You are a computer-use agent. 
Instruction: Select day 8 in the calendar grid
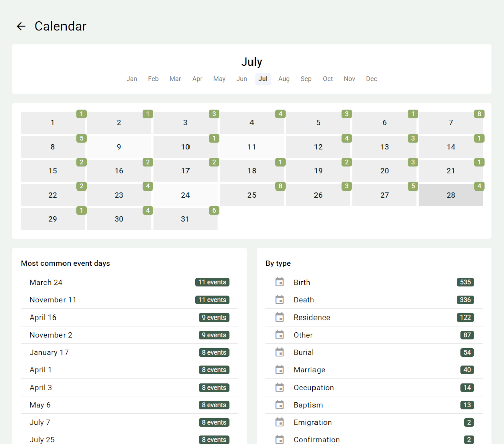(x=53, y=147)
